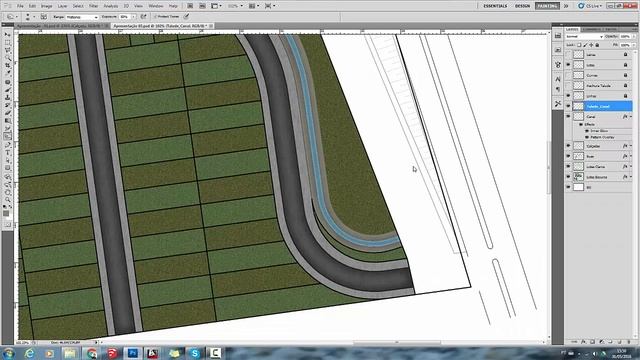The height and width of the screenshot is (360, 640).
Task: Show the Hachura Talude layer
Action: tap(568, 85)
